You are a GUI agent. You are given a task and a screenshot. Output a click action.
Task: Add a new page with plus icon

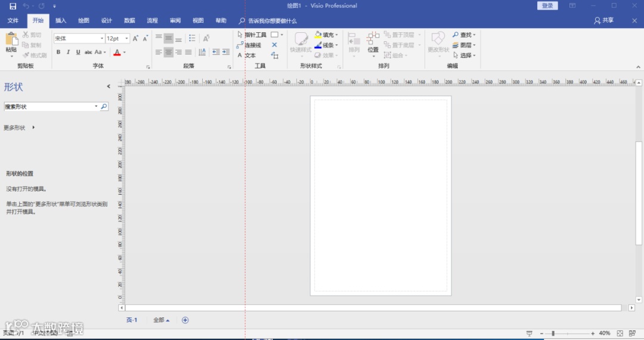[x=185, y=320]
